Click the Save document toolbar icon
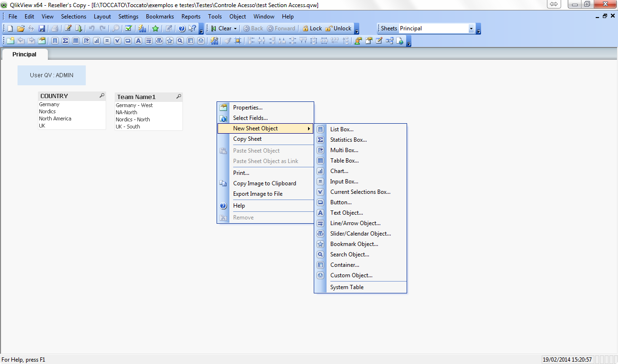Viewport: 618px width, 364px height. 42,28
